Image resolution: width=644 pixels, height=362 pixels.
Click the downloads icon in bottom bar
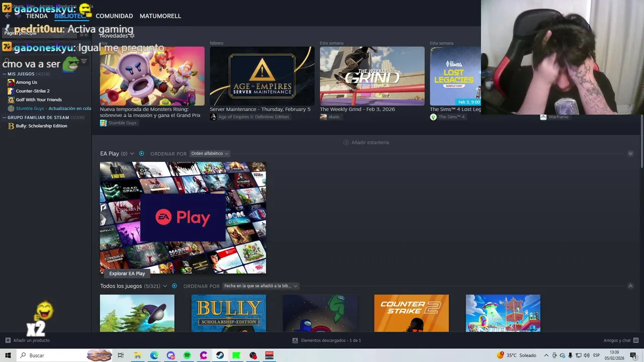coord(295,340)
